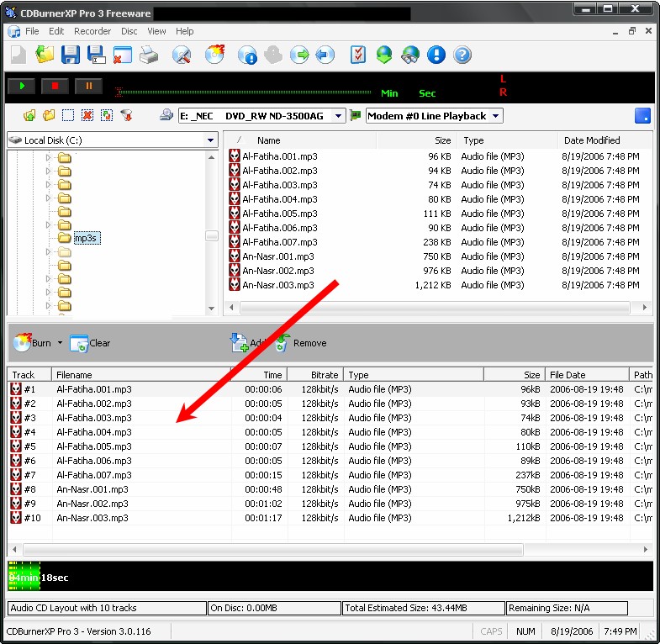Open the Edit menu
The height and width of the screenshot is (644, 660).
(56, 31)
